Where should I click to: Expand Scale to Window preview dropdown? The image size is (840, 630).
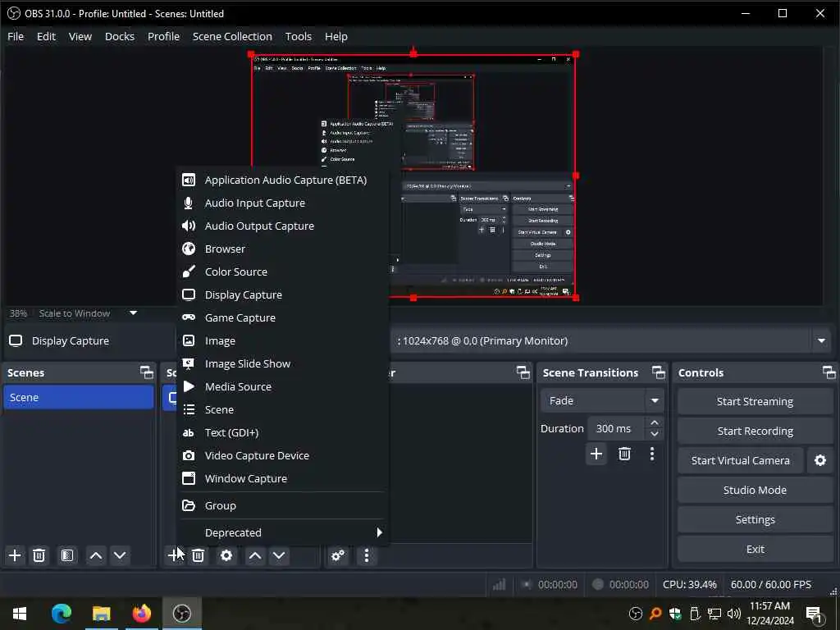133,313
